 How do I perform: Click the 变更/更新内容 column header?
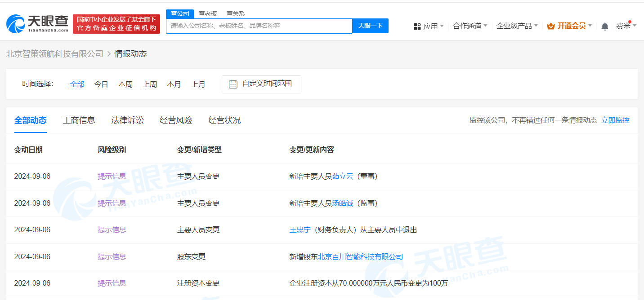312,150
